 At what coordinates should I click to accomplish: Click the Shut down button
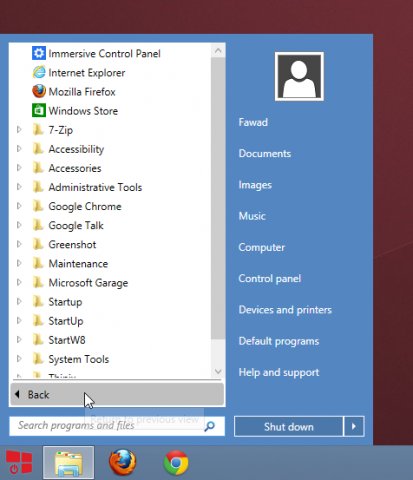(289, 426)
